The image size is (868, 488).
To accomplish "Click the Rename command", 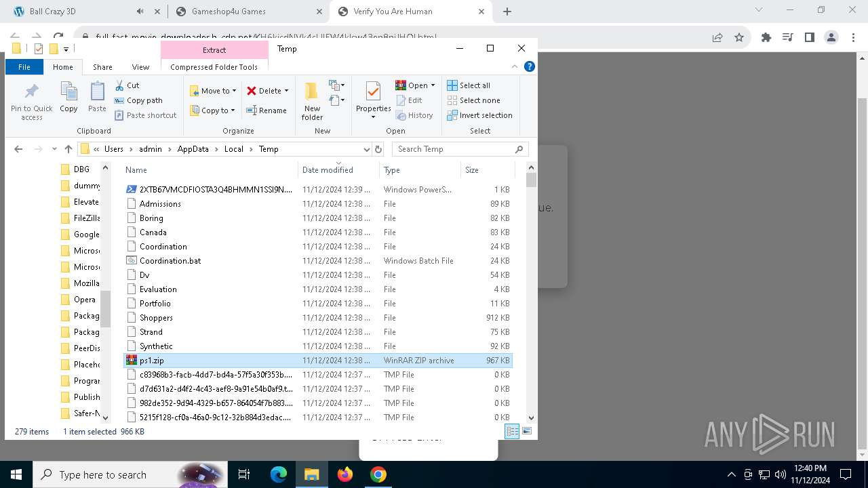I will tap(267, 110).
